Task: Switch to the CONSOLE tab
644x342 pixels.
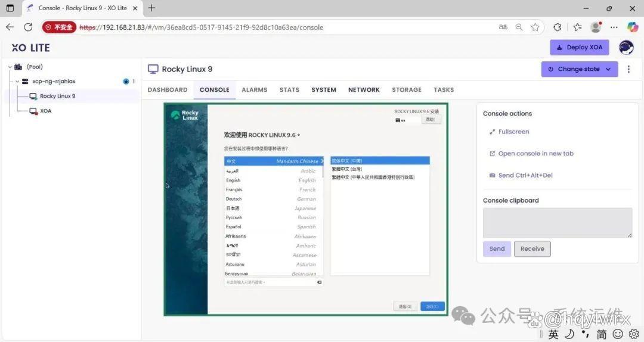Action: tap(215, 89)
